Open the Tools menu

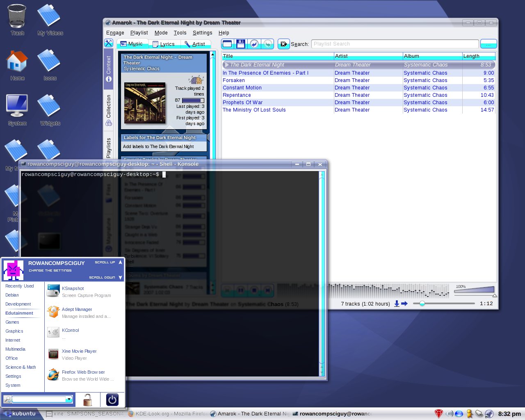pyautogui.click(x=180, y=33)
